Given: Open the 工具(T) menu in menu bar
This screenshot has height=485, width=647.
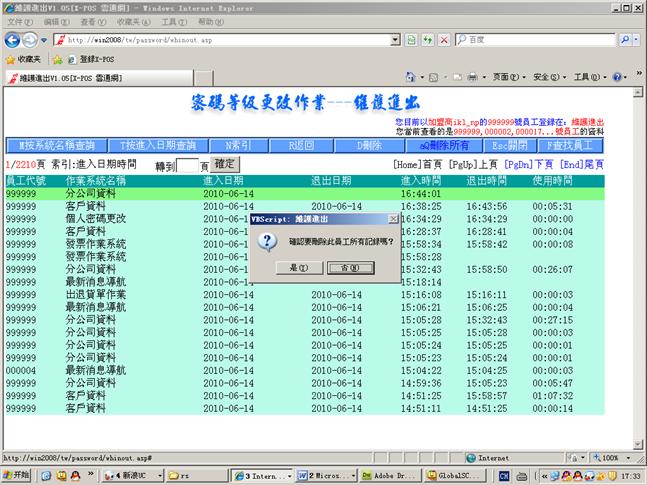Looking at the screenshot, I should pyautogui.click(x=173, y=21).
